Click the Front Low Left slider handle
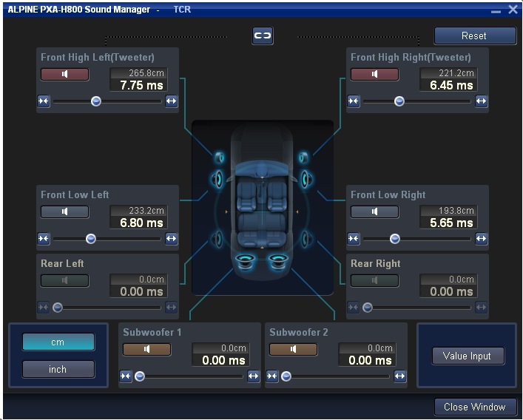 (91, 239)
